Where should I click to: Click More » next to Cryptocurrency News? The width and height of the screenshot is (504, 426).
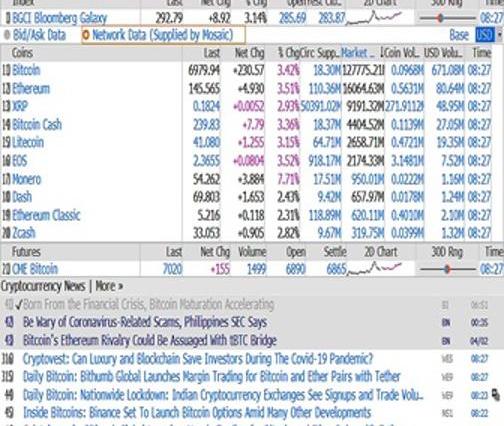(109, 286)
